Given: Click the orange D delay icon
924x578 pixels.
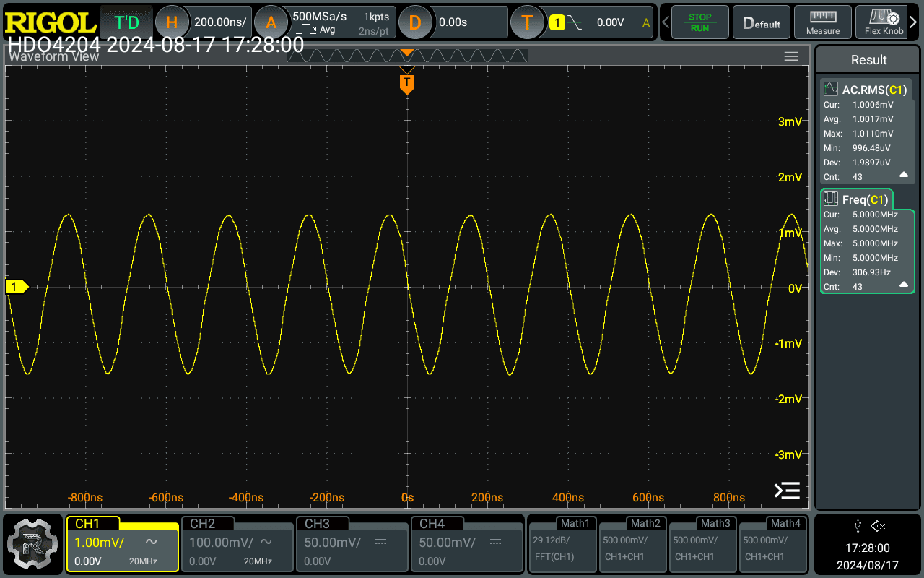Looking at the screenshot, I should [x=414, y=22].
